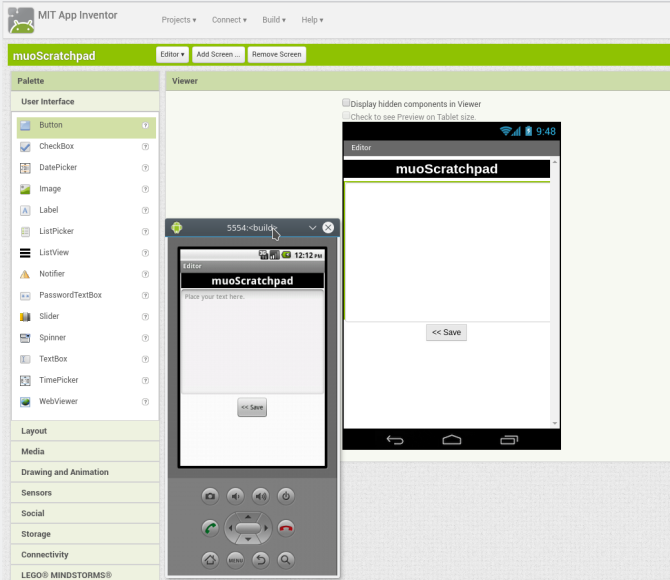Click the emulator back arrow button

tap(261, 559)
